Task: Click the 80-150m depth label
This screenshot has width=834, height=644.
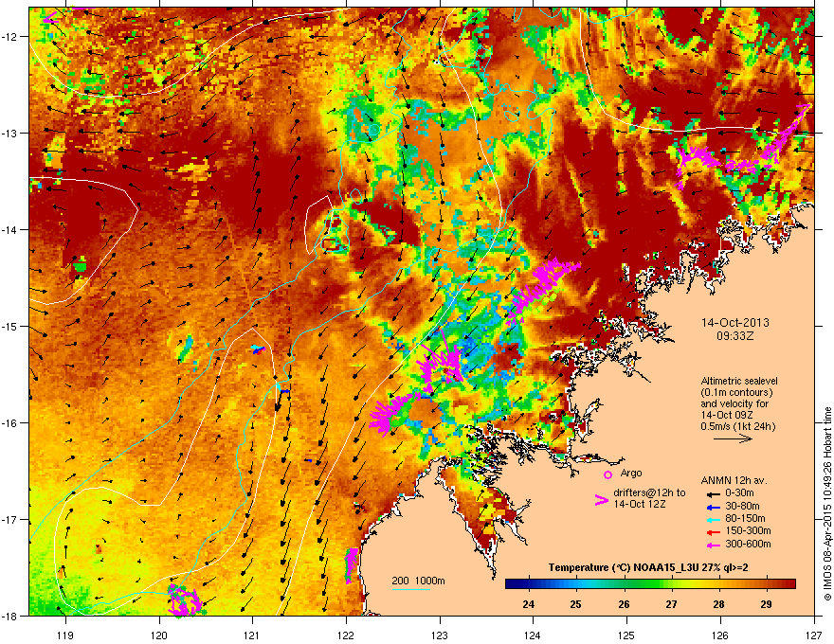Action: click(746, 519)
